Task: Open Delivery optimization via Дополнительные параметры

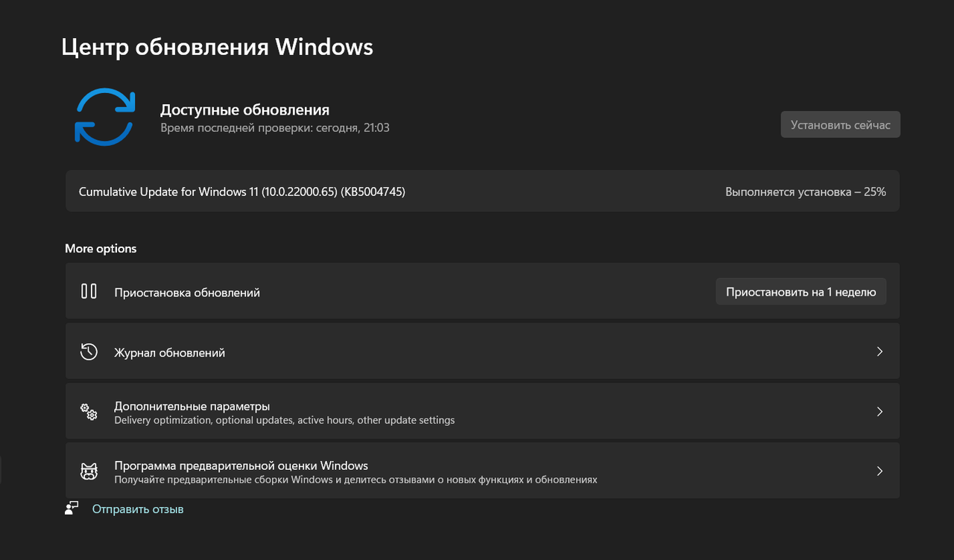Action: [x=482, y=411]
